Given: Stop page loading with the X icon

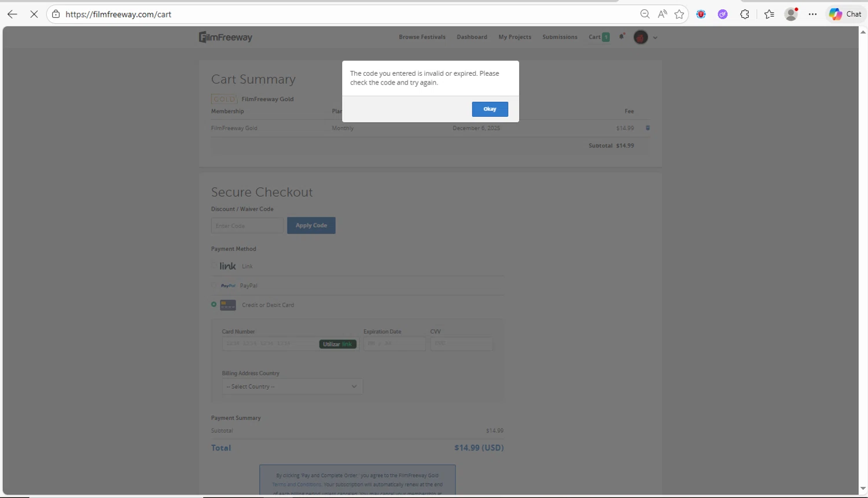Looking at the screenshot, I should point(34,14).
